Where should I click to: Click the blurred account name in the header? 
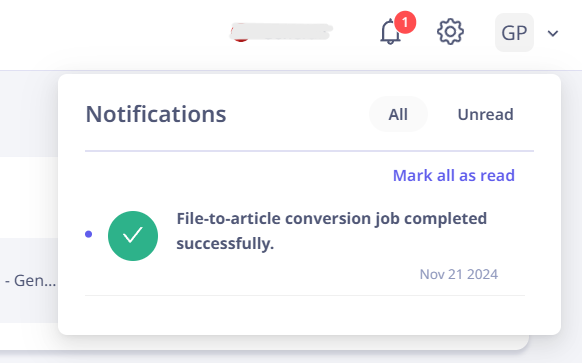(x=282, y=32)
